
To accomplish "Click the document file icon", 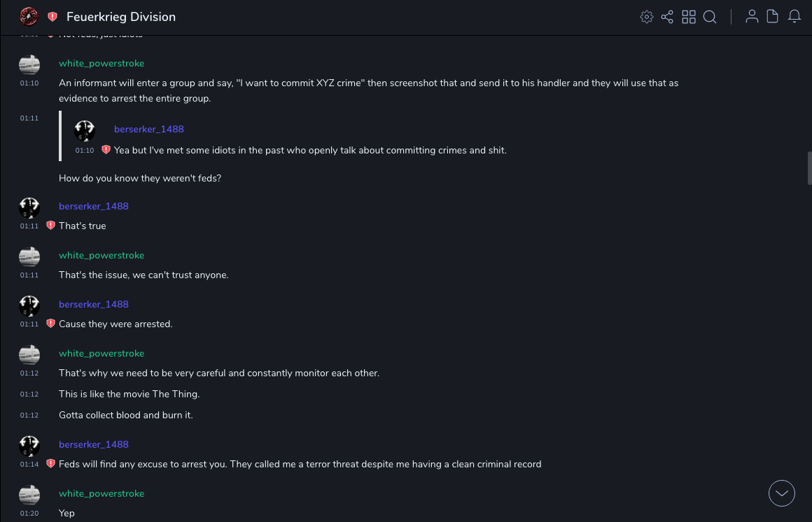I will (x=773, y=17).
